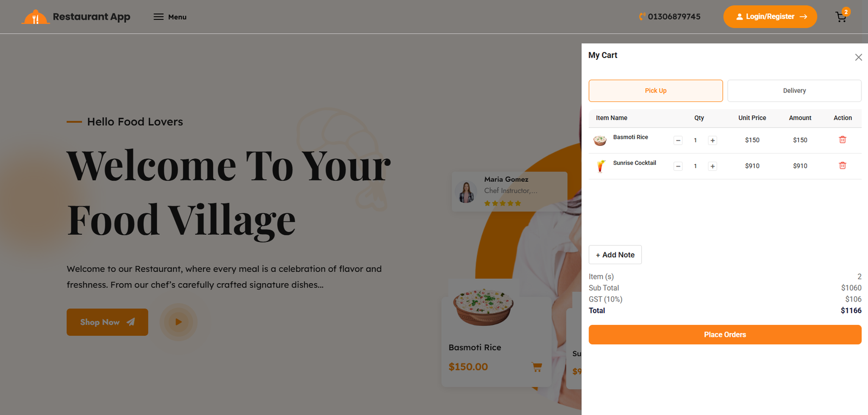Remove Sunrise Cocktail using trash icon

coord(843,165)
